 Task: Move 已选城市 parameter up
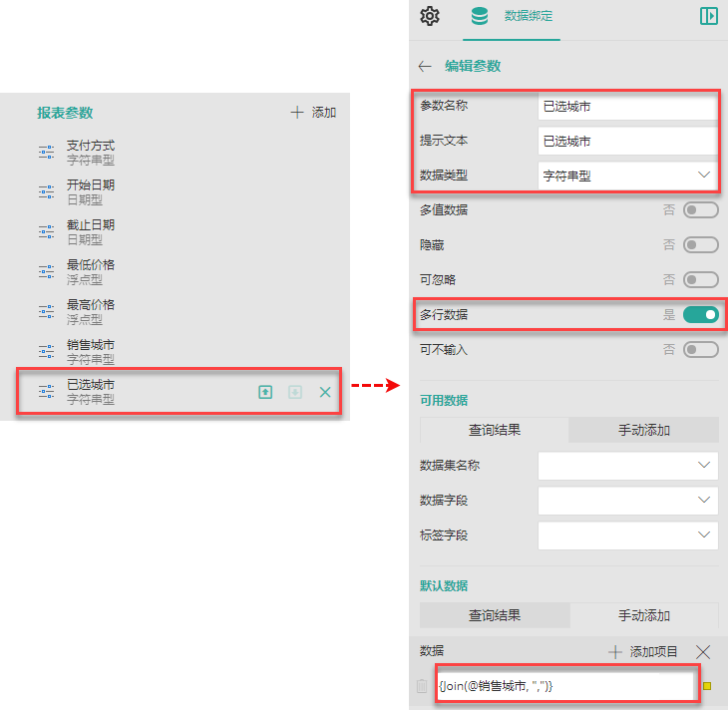pos(265,392)
